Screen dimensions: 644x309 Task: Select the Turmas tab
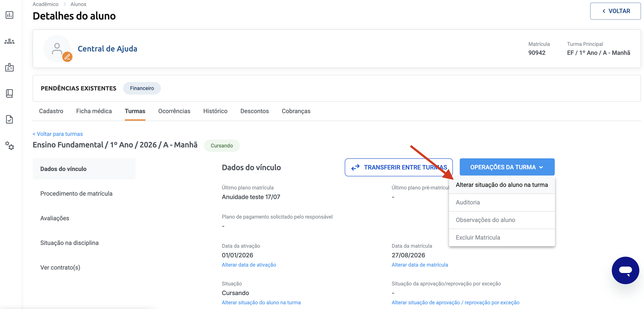(x=135, y=111)
